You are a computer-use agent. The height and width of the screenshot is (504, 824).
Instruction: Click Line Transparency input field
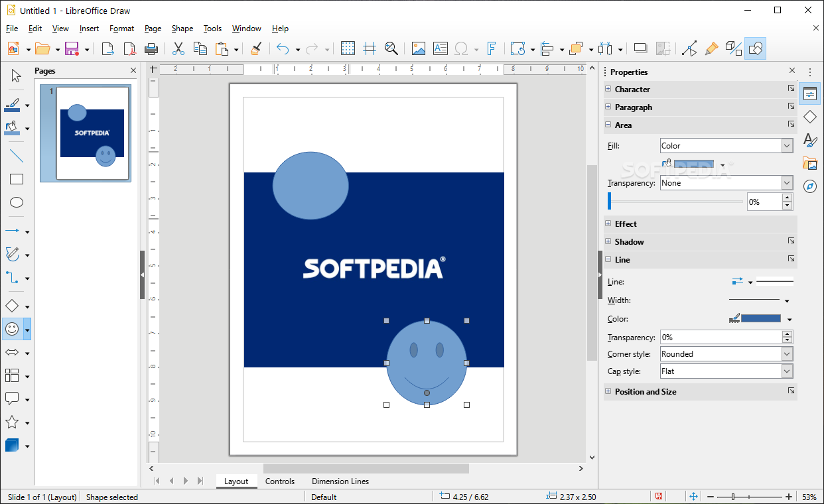click(x=721, y=337)
